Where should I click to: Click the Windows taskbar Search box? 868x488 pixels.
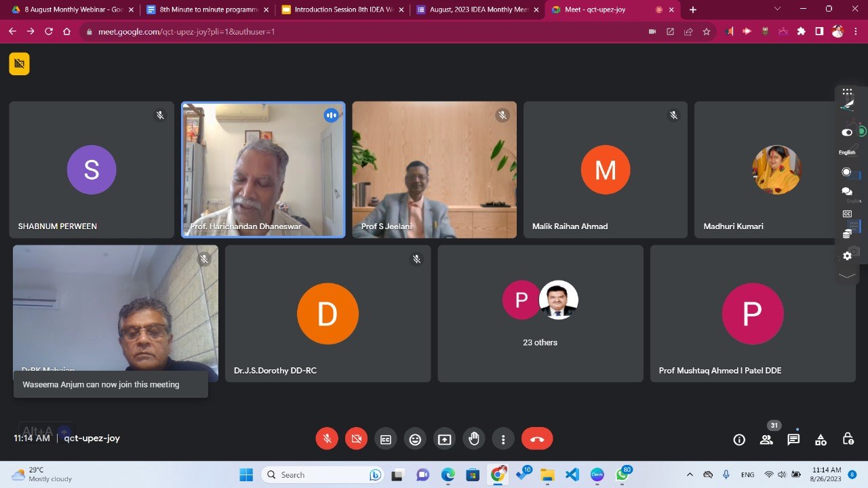tap(305, 474)
